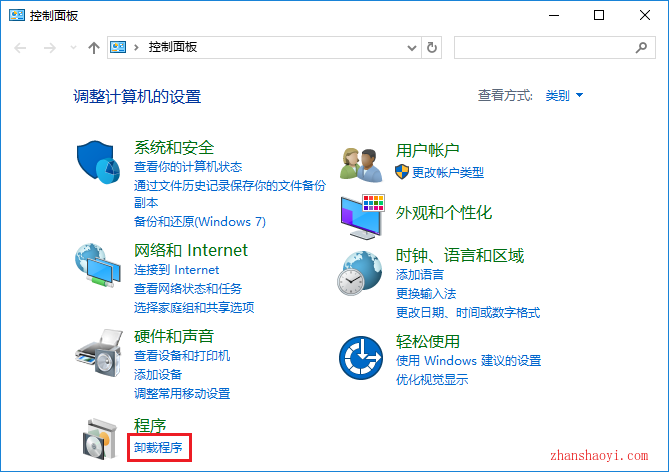Open the User Accounts people icon
This screenshot has width=669, height=472.
(362, 165)
